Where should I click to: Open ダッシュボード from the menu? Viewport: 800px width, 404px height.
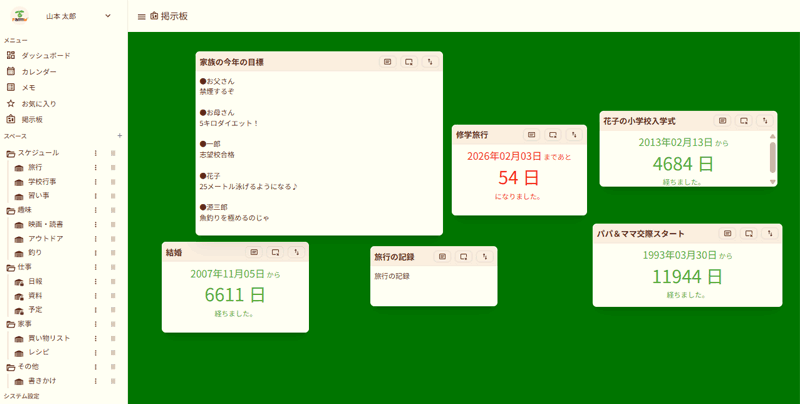(45, 55)
